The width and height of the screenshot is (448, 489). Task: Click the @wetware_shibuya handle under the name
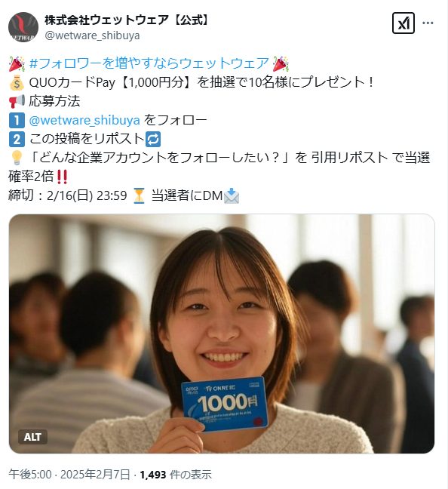[x=92, y=35]
